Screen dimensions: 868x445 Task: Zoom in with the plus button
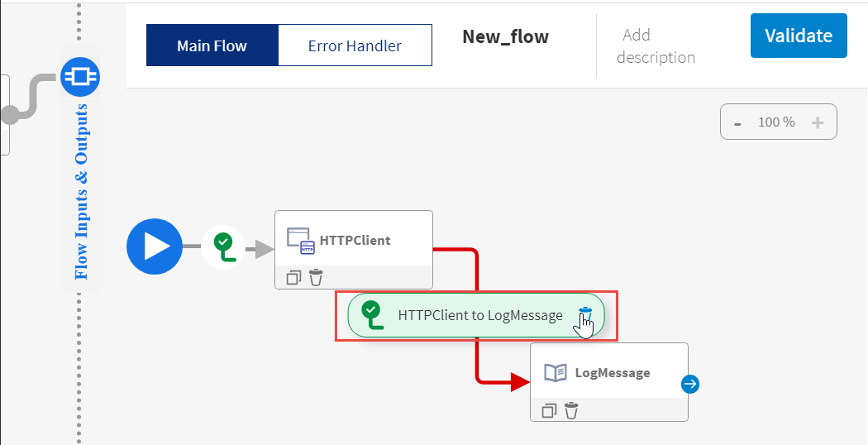click(818, 123)
